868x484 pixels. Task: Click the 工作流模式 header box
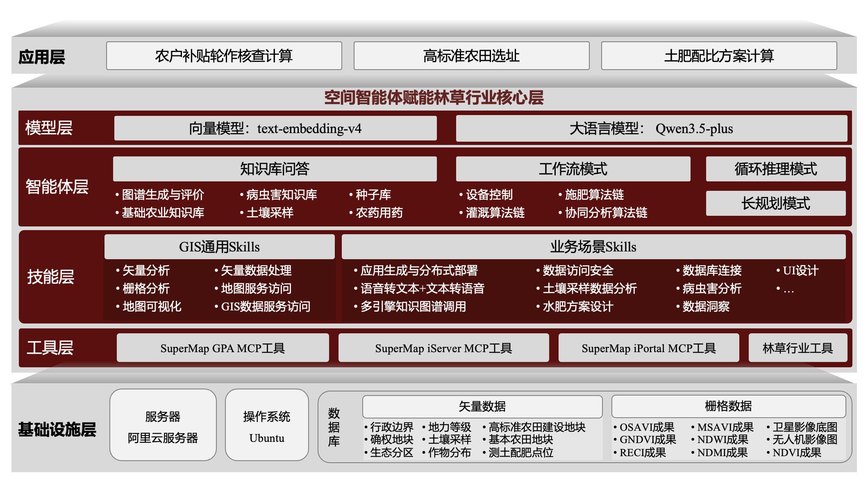coord(573,169)
